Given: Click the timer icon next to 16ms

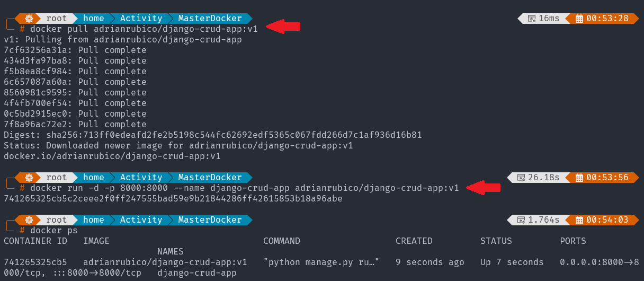Looking at the screenshot, I should [x=531, y=19].
